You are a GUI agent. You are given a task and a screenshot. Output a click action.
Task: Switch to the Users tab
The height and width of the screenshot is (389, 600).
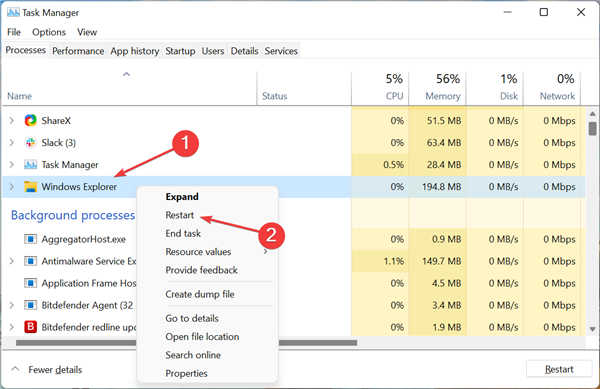click(213, 51)
